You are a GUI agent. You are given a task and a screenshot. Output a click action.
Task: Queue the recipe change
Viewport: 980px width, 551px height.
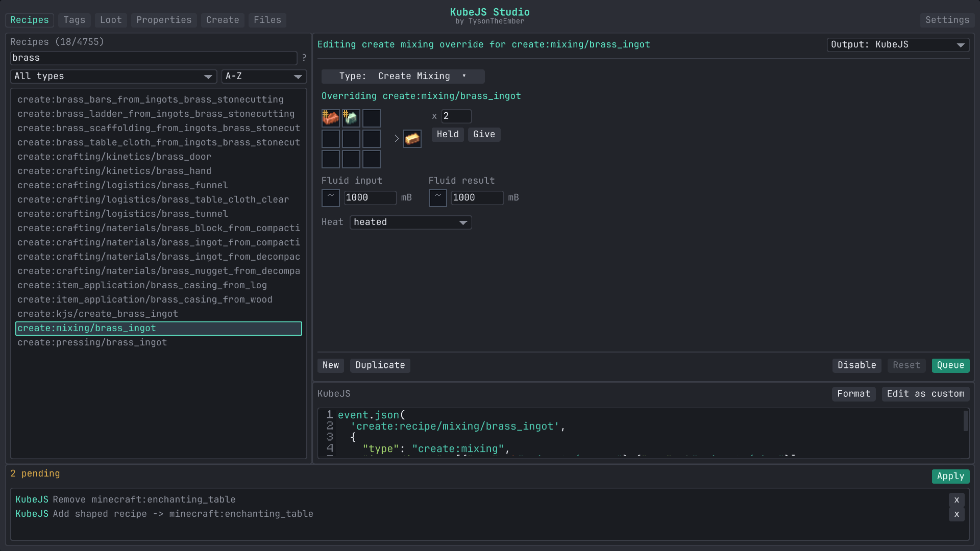(950, 366)
